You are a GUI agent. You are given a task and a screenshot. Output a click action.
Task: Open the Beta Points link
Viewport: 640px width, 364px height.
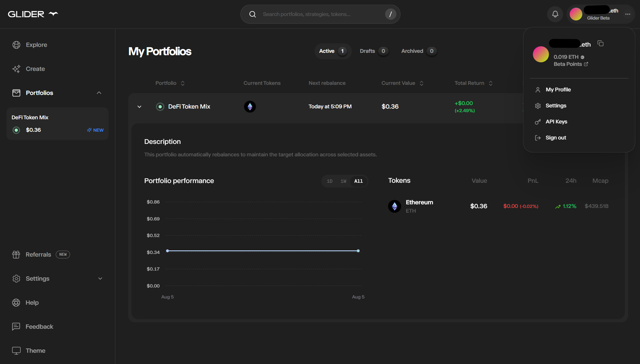[x=571, y=64]
